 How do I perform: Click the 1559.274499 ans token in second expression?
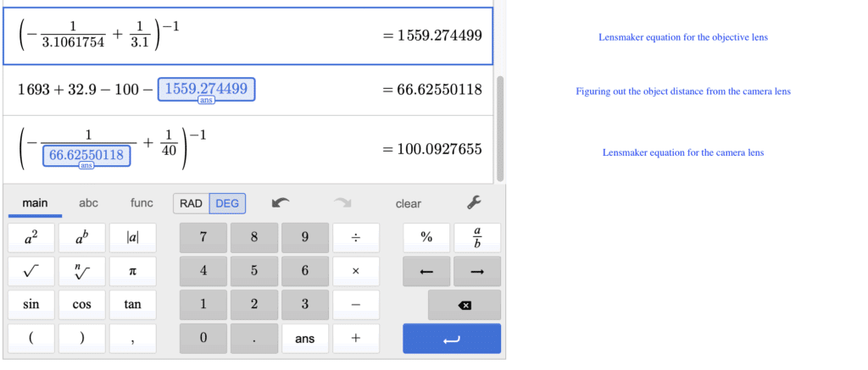tap(206, 89)
